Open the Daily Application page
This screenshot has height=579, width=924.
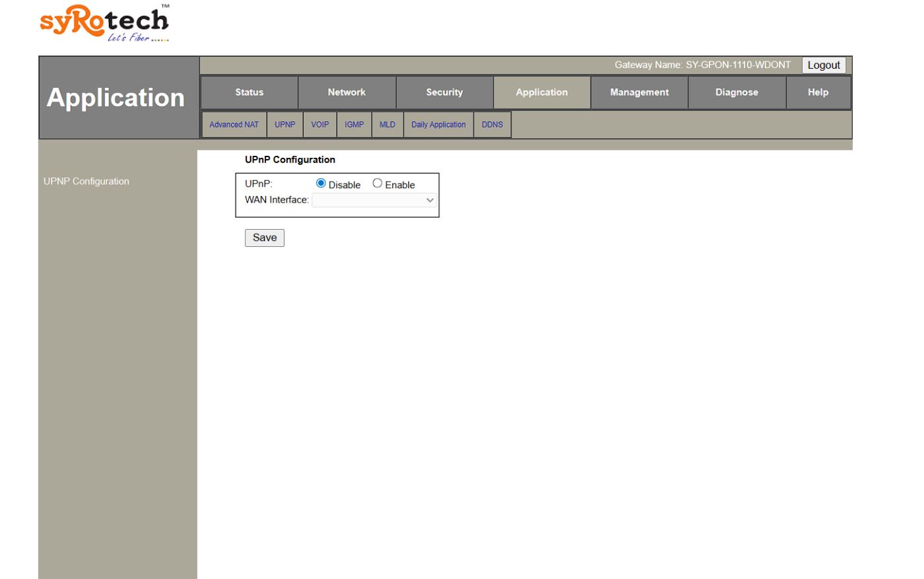(x=438, y=124)
